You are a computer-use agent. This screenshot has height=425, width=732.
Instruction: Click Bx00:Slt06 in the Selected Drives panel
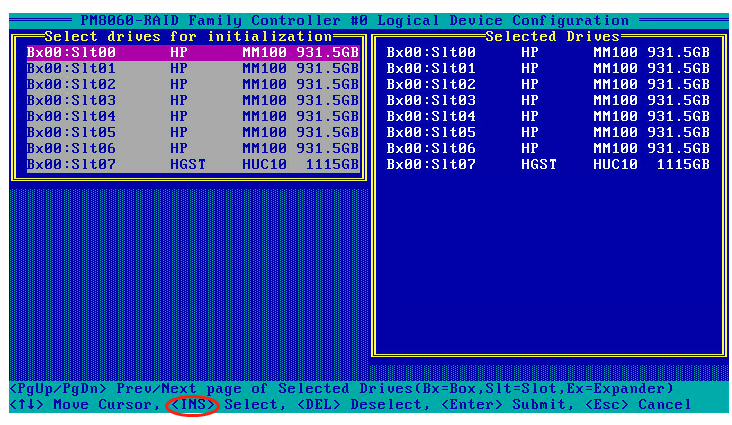pyautogui.click(x=548, y=148)
